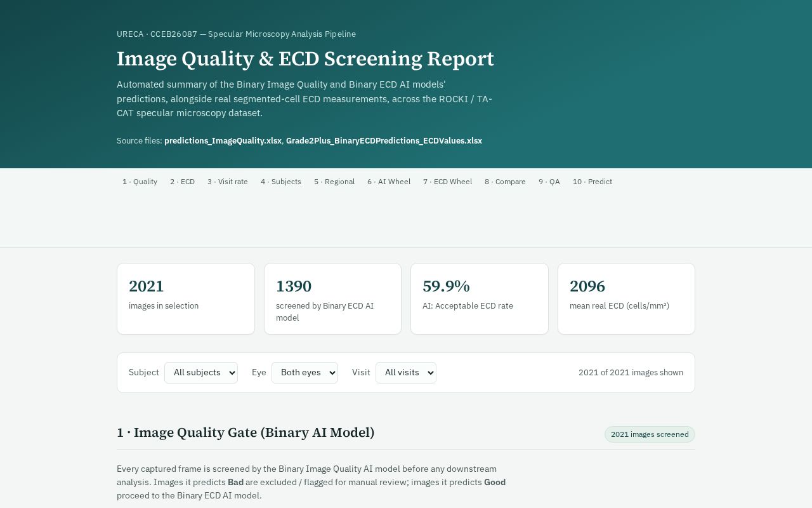Click 'predictions_ImageQuality.xlsx' source file name
This screenshot has height=508, width=812.
223,141
